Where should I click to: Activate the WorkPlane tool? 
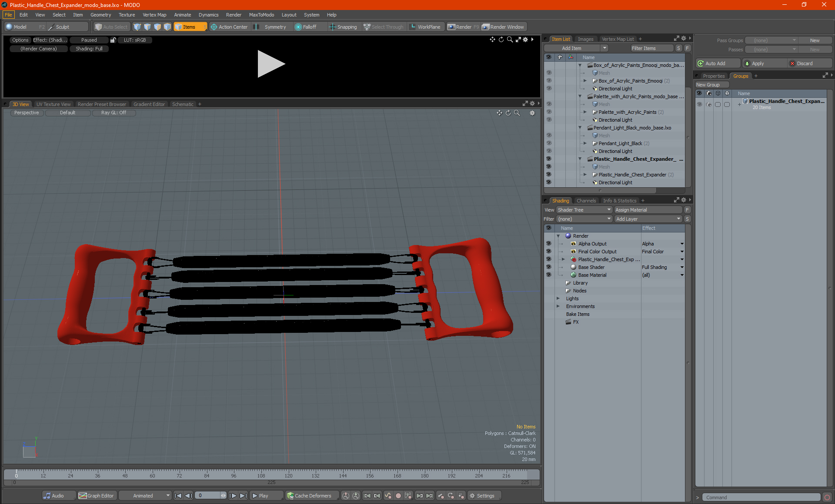(x=424, y=27)
